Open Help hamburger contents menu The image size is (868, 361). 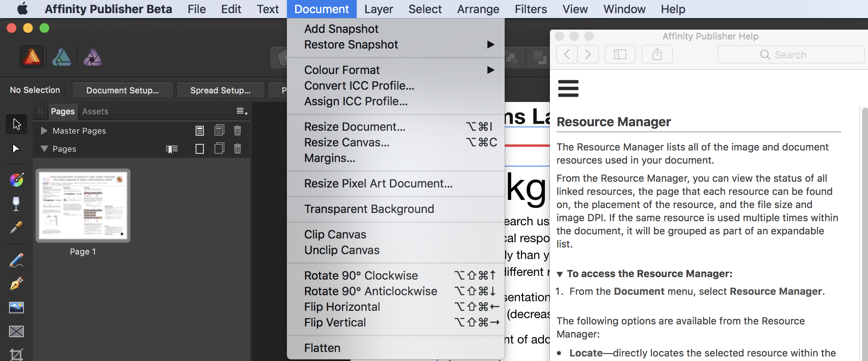[568, 88]
